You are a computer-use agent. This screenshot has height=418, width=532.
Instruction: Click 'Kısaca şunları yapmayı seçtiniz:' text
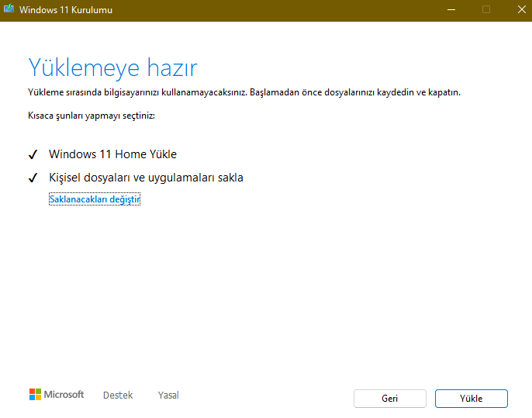point(92,116)
